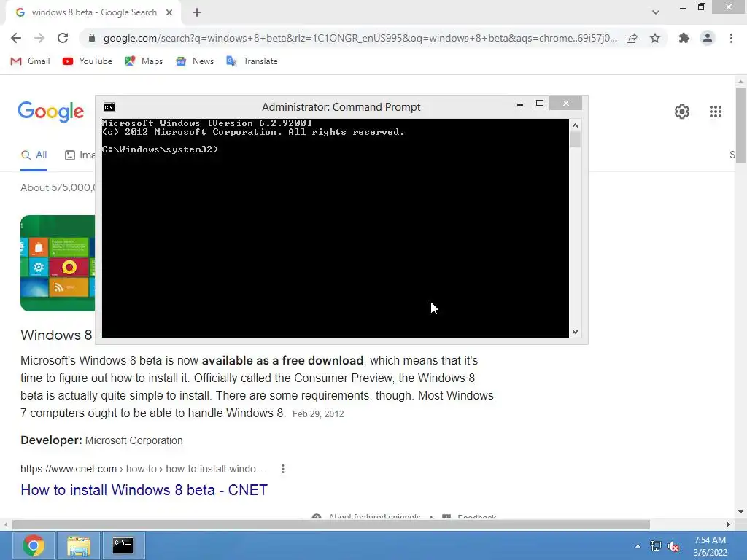Screen dimensions: 747x560
Task: Open the three-dot options beside the cnet.com result
Action: 283,469
